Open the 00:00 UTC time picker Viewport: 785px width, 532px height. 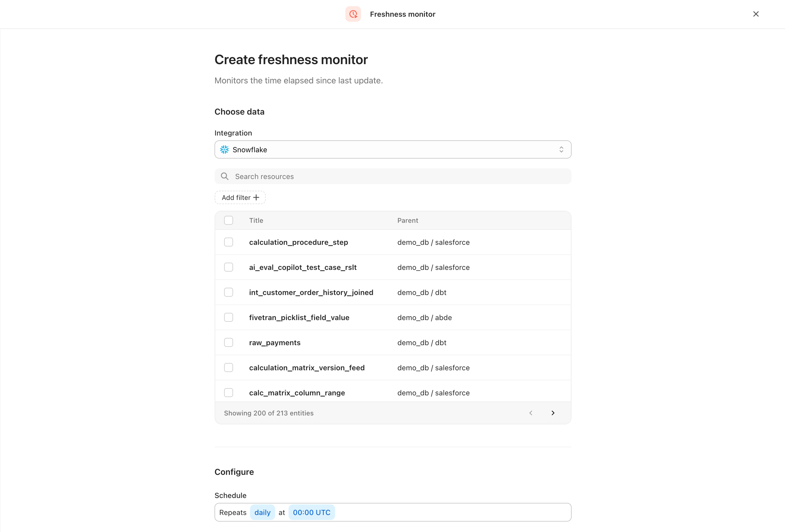[x=311, y=512]
